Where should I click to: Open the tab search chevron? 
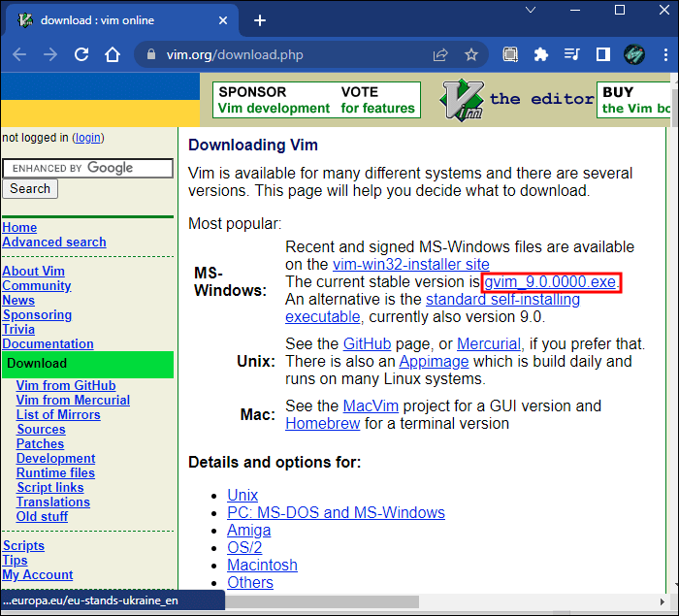(531, 10)
